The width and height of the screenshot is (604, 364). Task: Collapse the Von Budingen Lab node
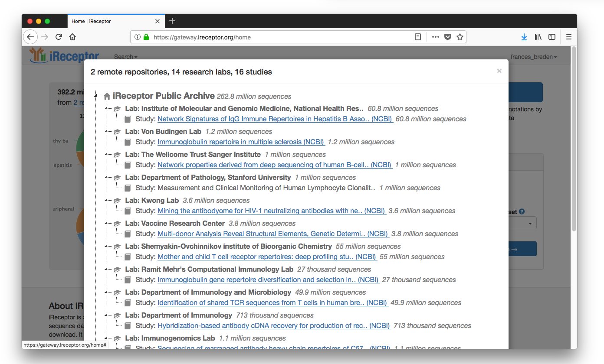tap(106, 130)
